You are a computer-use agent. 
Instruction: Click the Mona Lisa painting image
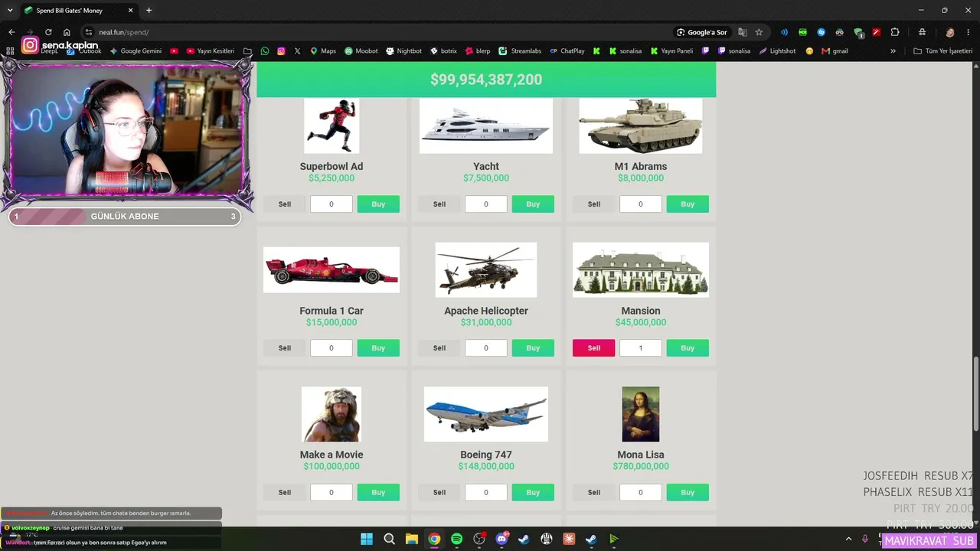pyautogui.click(x=641, y=414)
